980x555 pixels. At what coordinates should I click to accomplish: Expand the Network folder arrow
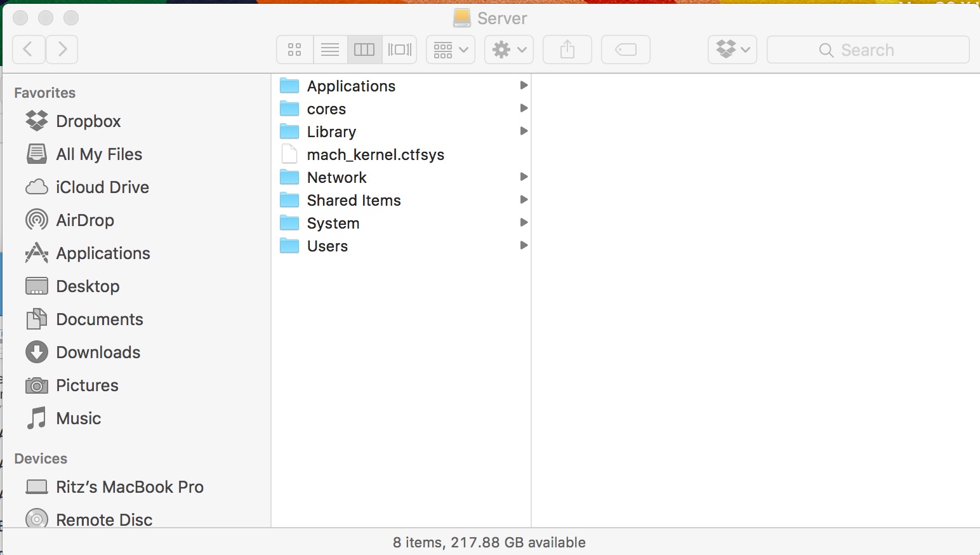524,177
